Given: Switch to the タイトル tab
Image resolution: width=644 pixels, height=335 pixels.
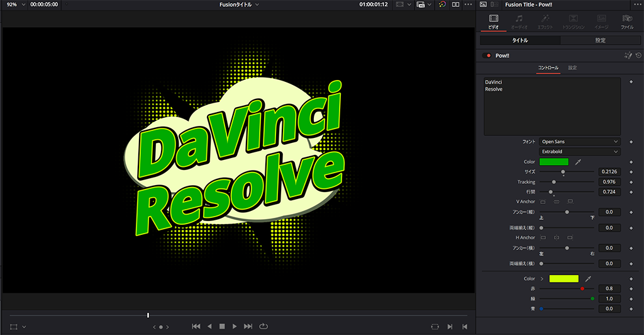Looking at the screenshot, I should point(520,40).
